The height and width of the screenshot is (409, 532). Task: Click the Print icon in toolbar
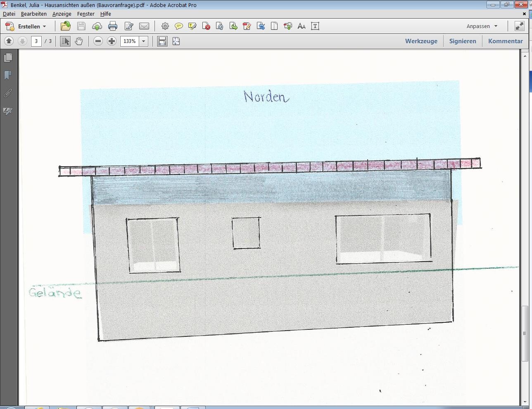point(112,26)
